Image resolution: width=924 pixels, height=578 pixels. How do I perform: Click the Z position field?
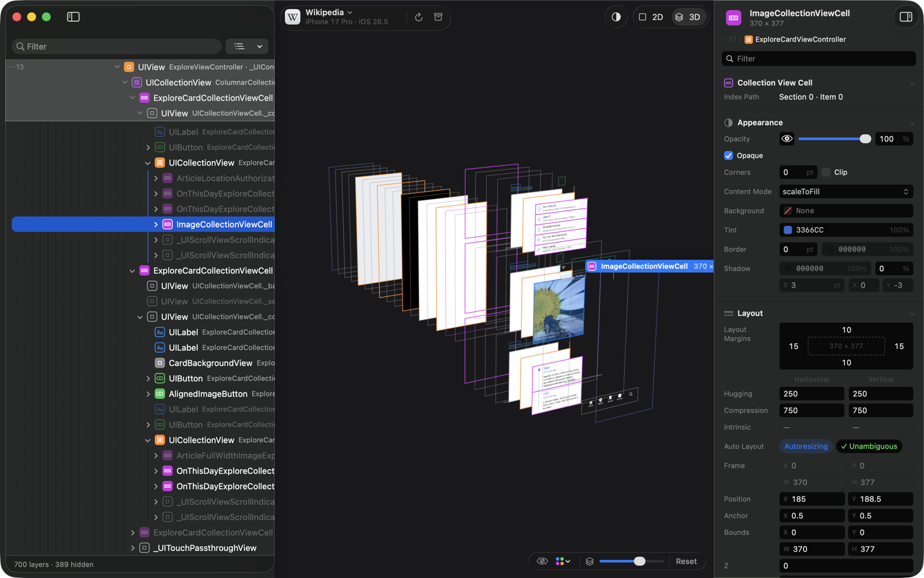point(846,566)
